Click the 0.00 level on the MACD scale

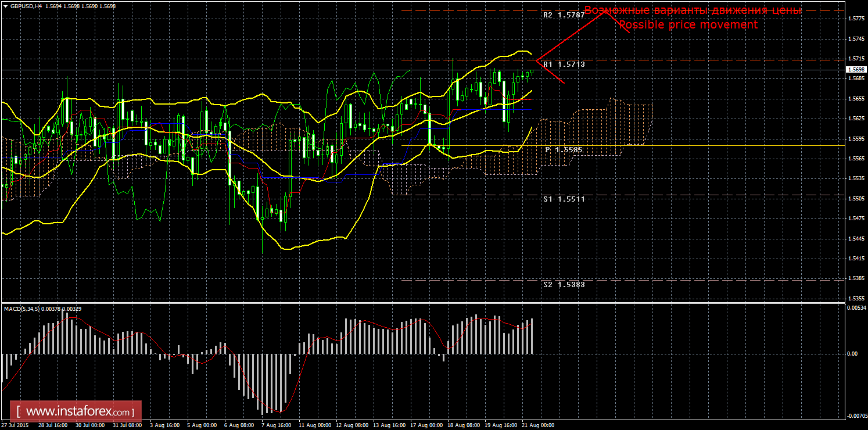click(852, 353)
